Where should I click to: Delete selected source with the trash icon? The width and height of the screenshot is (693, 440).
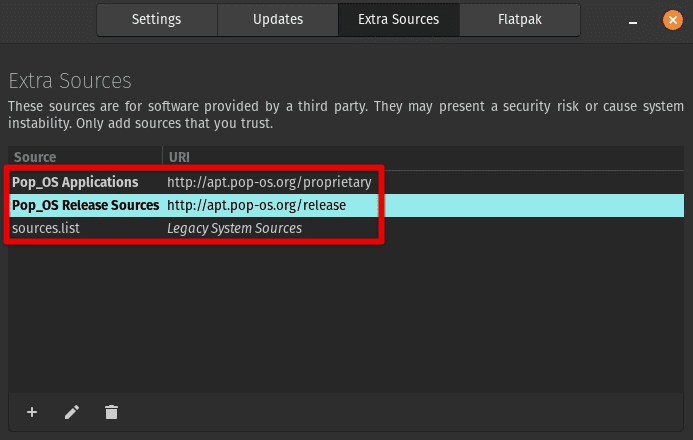(x=111, y=412)
